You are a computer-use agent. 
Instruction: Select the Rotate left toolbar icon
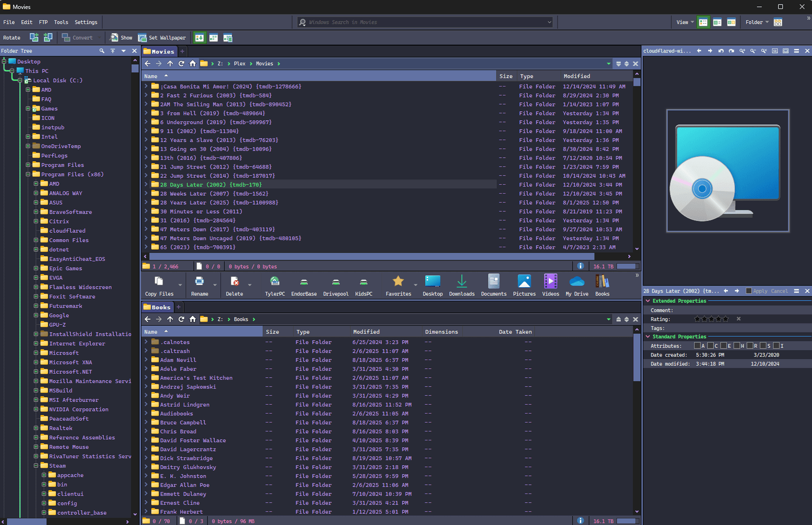[x=33, y=37]
